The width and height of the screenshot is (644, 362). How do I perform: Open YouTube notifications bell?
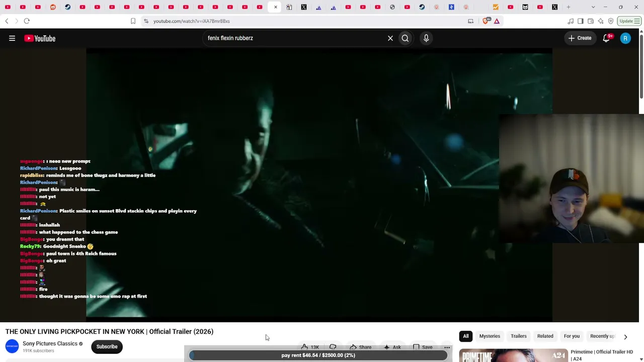(x=607, y=38)
